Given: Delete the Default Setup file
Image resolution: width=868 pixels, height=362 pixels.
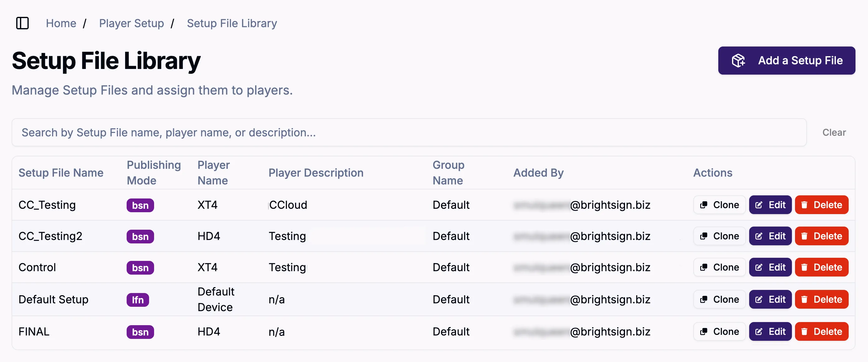Looking at the screenshot, I should (x=822, y=299).
